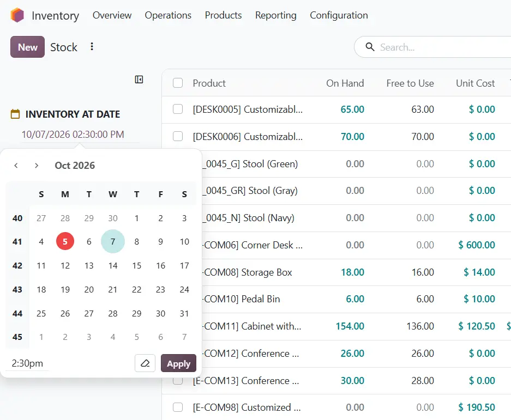Pick October 22 in the calendar
The image size is (511, 420).
136,289
